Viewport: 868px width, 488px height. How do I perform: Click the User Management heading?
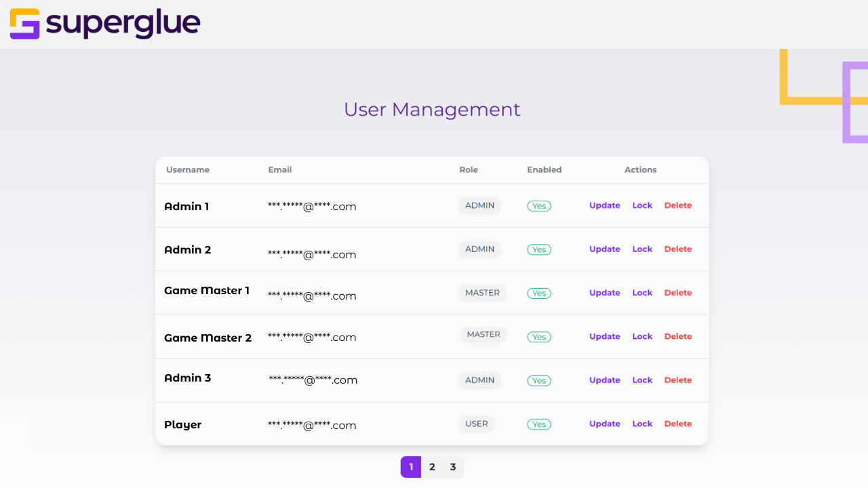pyautogui.click(x=432, y=109)
